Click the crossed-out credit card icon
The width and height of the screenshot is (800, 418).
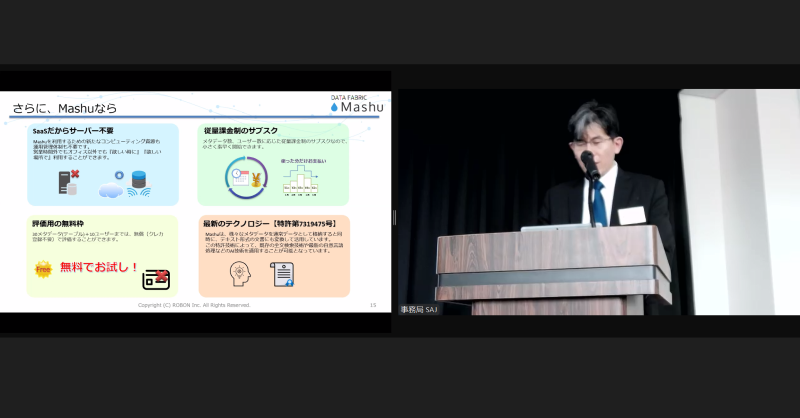[156, 279]
